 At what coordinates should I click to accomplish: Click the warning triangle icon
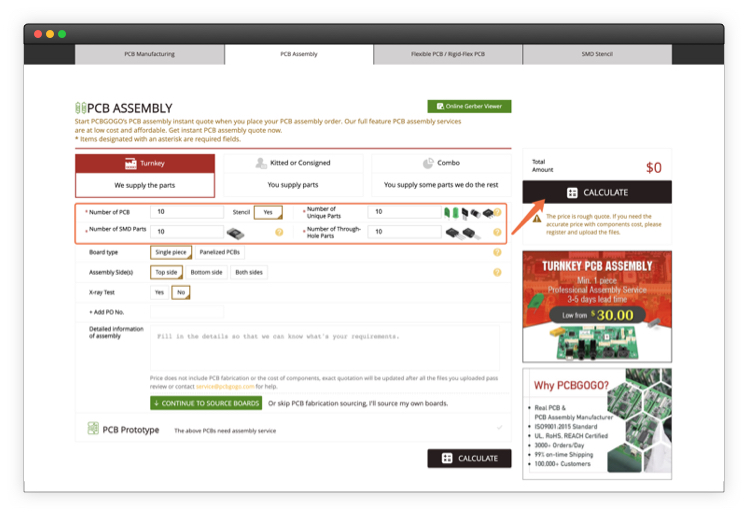tap(537, 219)
